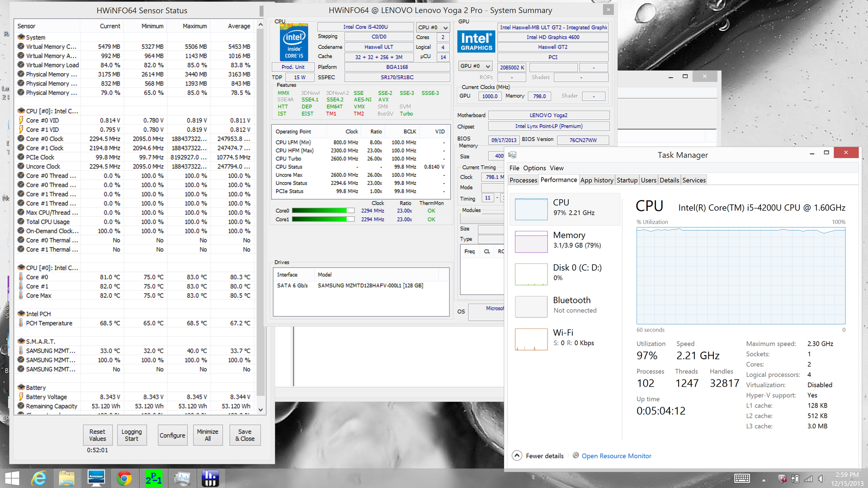The width and height of the screenshot is (868, 488).
Task: Open the File menu in Task Manager
Action: (x=514, y=168)
